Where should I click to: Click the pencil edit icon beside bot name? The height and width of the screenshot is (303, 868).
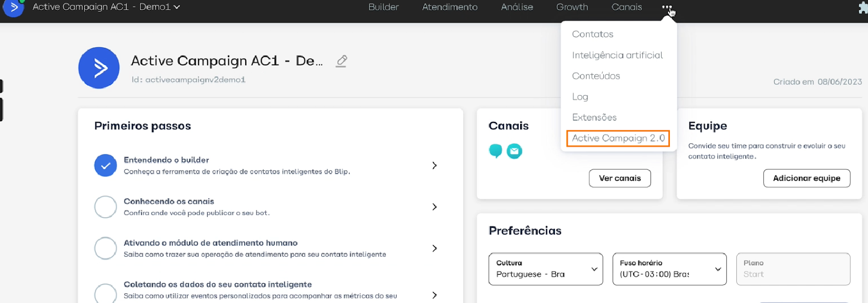[341, 61]
